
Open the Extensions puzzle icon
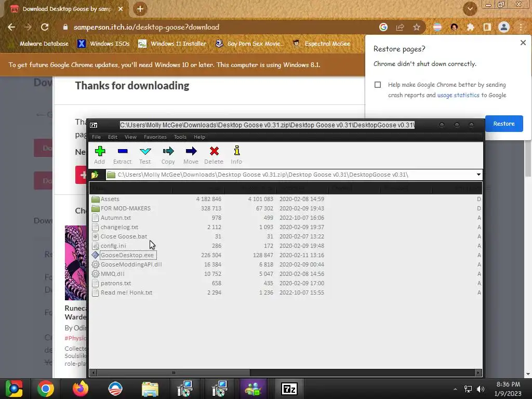pyautogui.click(x=471, y=27)
